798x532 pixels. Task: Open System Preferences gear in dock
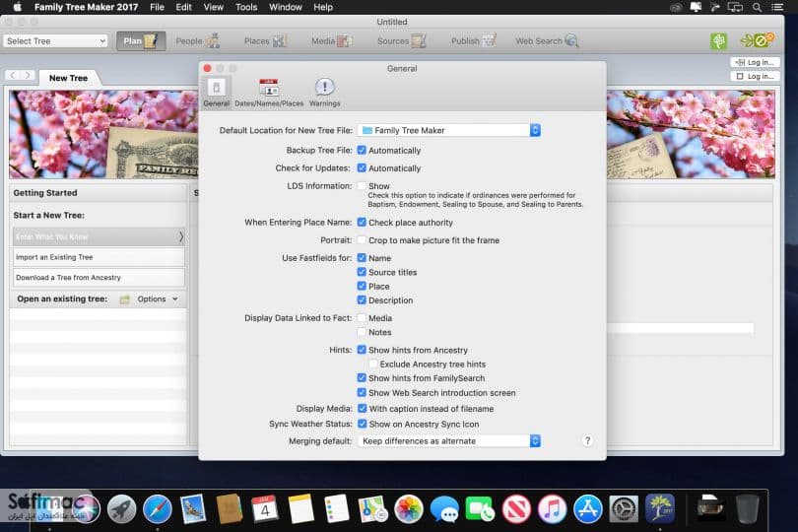[624, 508]
